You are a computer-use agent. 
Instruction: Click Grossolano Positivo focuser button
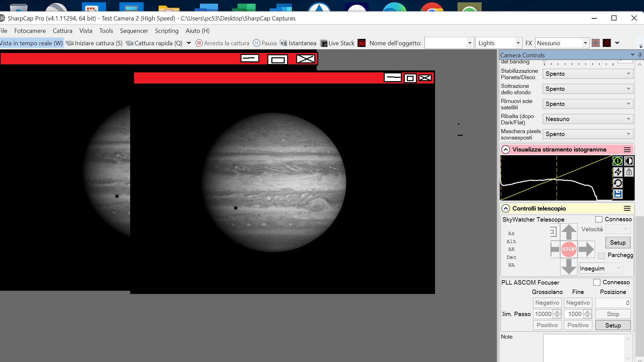(x=547, y=325)
